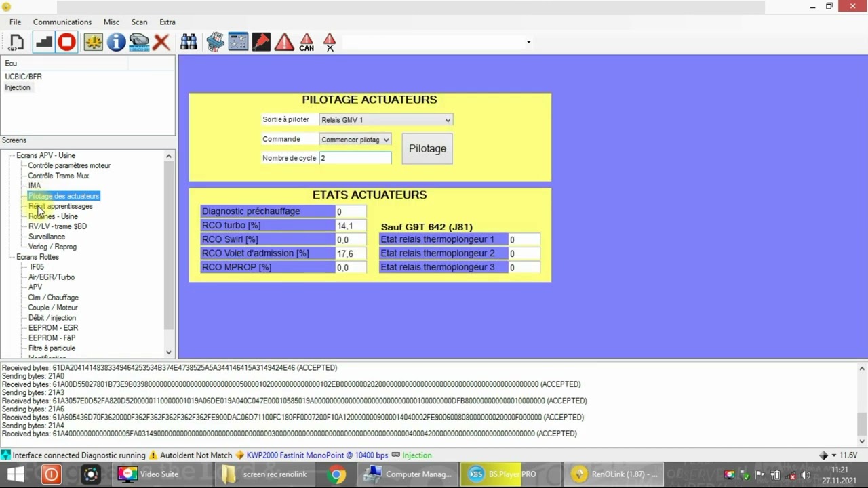Open the Misc menu
The width and height of the screenshot is (868, 488).
(111, 22)
